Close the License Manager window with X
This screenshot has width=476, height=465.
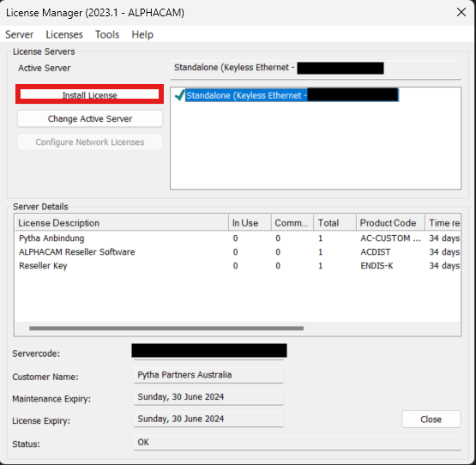click(x=461, y=13)
